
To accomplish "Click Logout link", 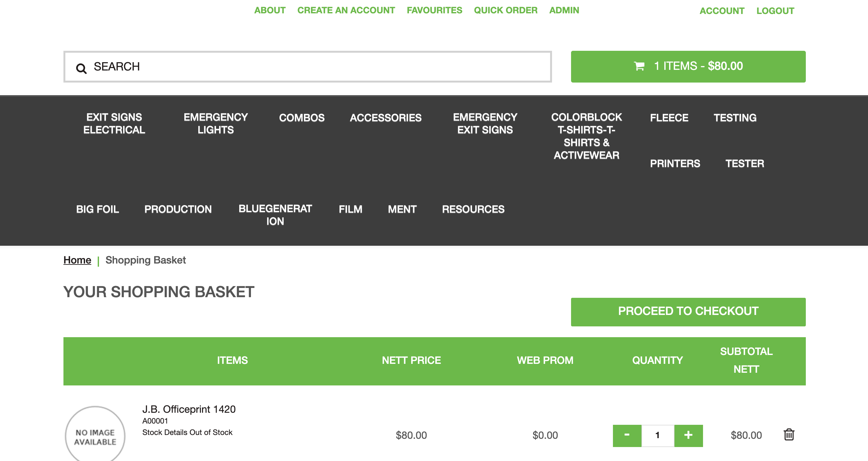I will click(x=775, y=11).
